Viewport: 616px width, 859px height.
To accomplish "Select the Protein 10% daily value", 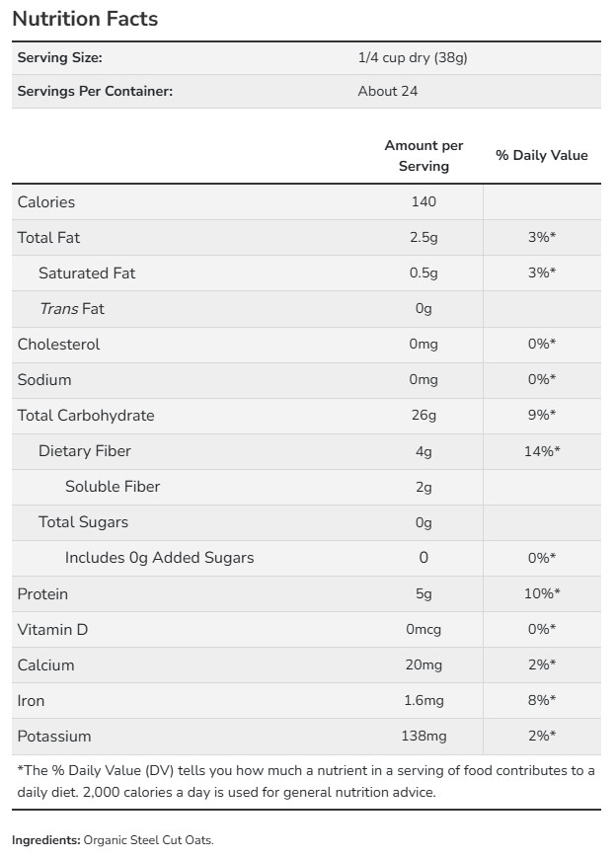I will coord(543,594).
